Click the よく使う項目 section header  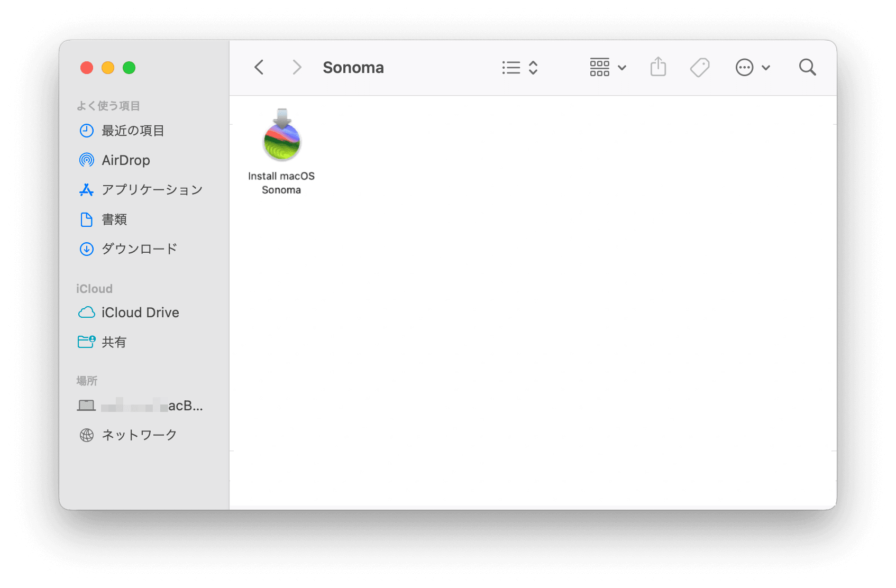pyautogui.click(x=108, y=106)
